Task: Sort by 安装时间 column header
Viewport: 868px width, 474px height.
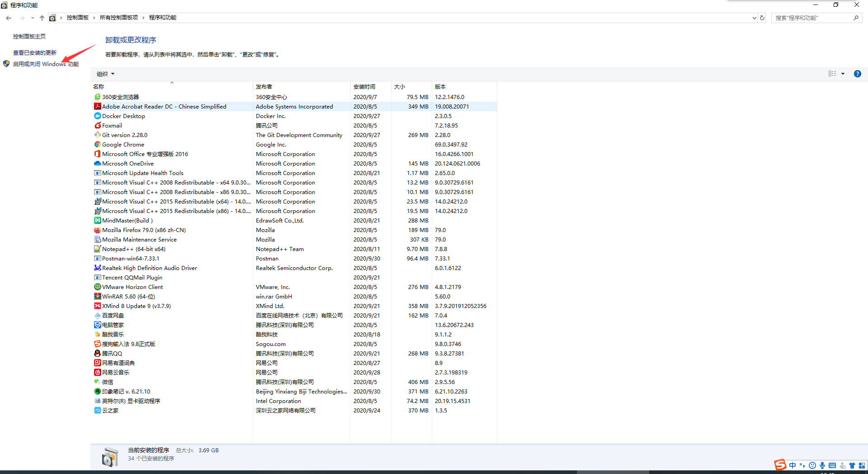Action: click(371, 86)
